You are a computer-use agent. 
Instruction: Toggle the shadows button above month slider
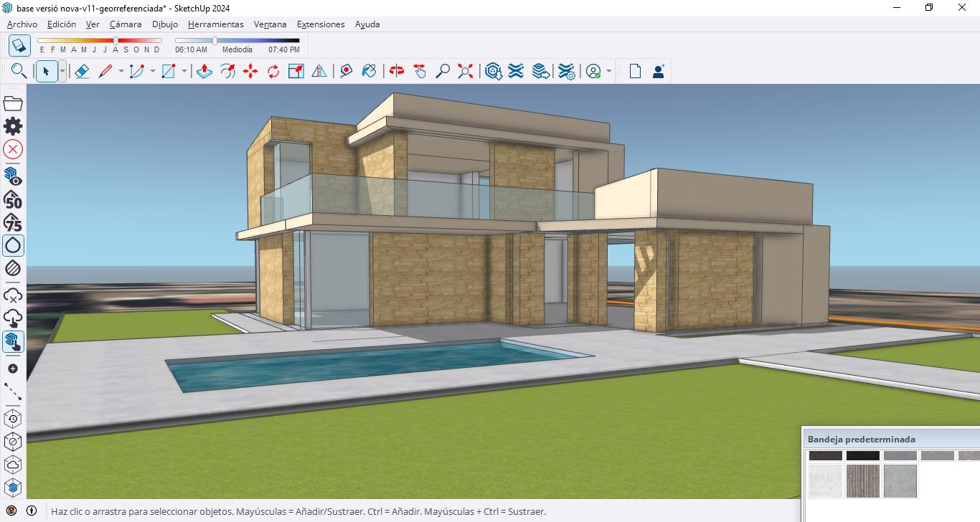(19, 45)
